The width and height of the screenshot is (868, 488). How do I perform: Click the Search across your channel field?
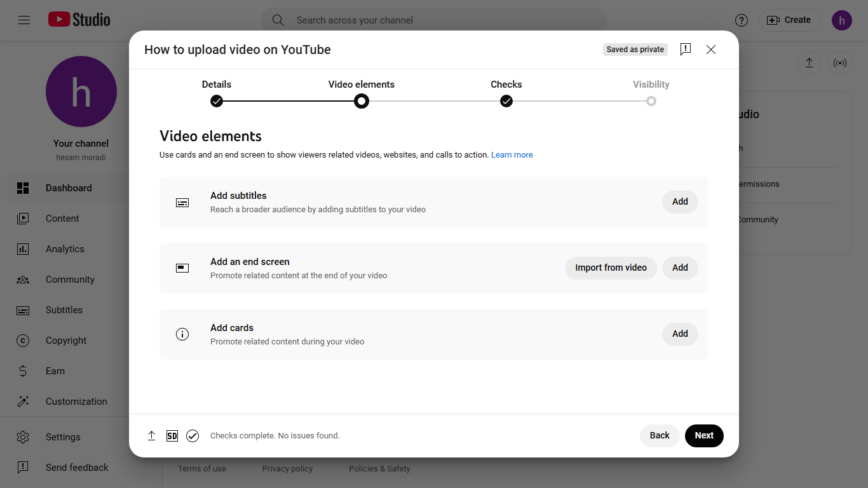click(x=434, y=20)
